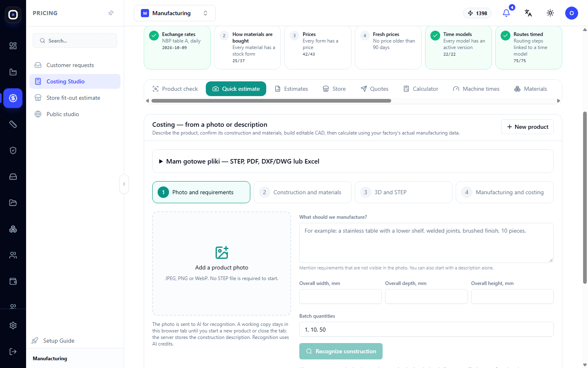Pin the Pricing panel
This screenshot has width=588, height=368.
[x=111, y=13]
